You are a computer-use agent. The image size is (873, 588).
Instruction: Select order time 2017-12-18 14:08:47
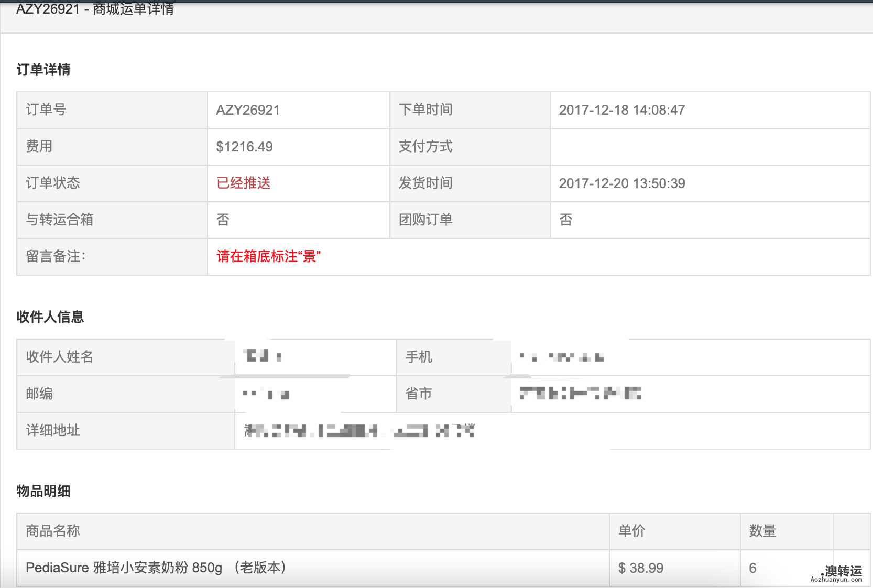tap(622, 110)
